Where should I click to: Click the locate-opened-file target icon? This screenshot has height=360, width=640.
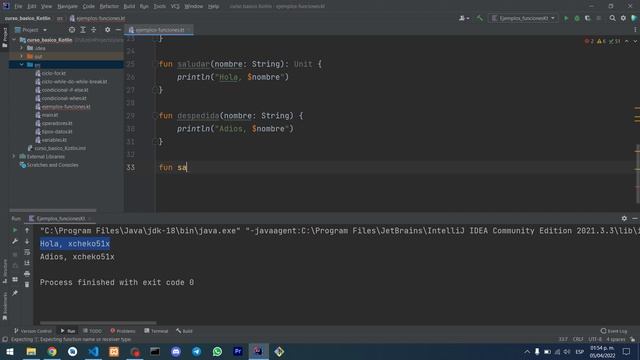72,30
